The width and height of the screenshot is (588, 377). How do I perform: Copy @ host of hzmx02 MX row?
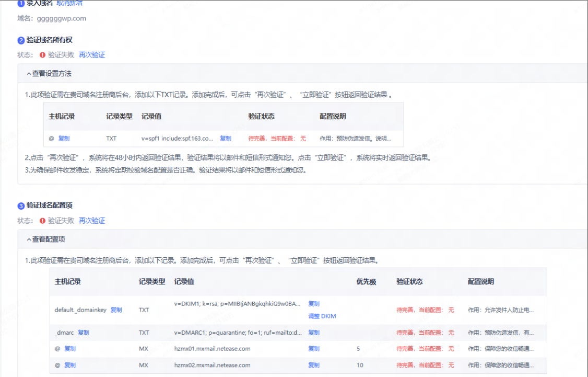click(70, 365)
